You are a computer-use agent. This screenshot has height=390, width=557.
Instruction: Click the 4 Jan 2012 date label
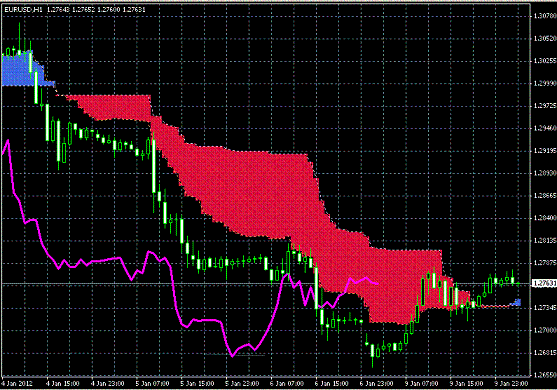(x=17, y=384)
